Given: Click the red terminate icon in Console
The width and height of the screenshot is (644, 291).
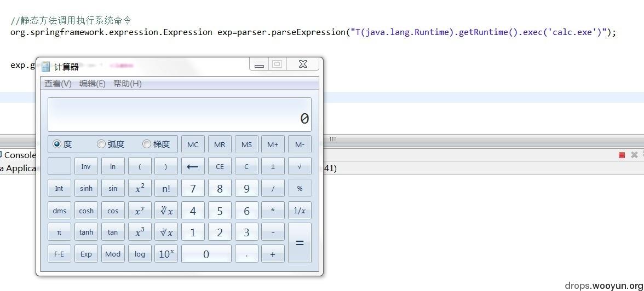Looking at the screenshot, I should click(x=622, y=155).
